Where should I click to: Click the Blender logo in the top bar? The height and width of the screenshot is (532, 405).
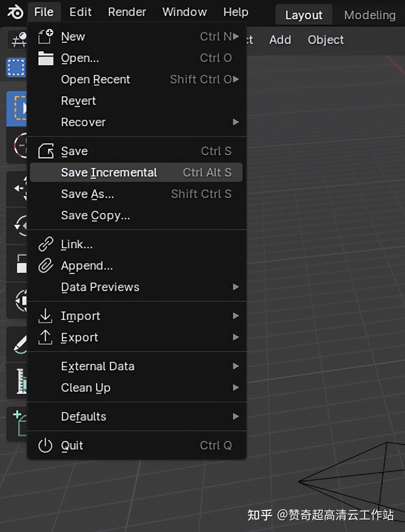coord(15,12)
